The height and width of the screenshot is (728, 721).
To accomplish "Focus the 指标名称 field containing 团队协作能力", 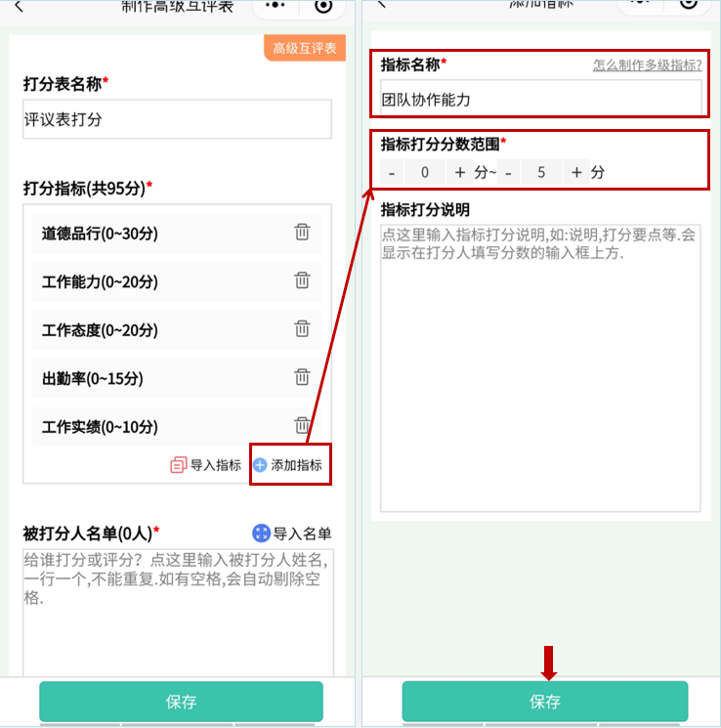I will pos(541,99).
